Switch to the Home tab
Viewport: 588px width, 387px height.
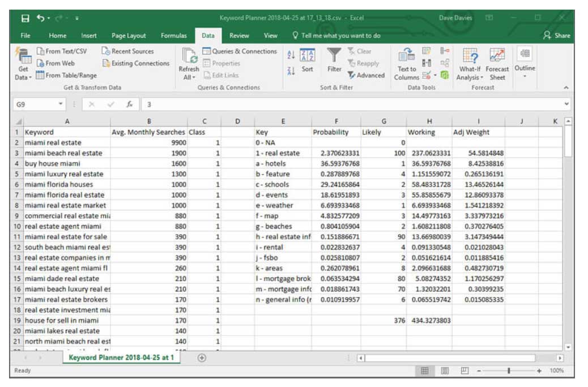(57, 36)
